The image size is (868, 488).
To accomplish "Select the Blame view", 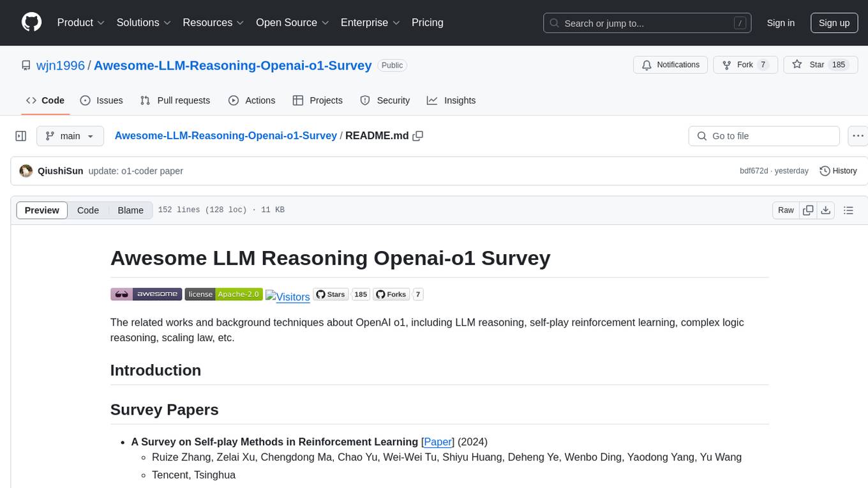I will point(131,210).
